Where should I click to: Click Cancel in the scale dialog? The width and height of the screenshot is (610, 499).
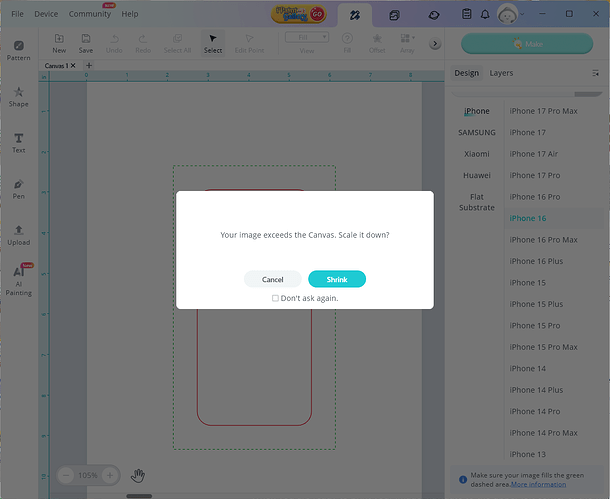point(272,280)
